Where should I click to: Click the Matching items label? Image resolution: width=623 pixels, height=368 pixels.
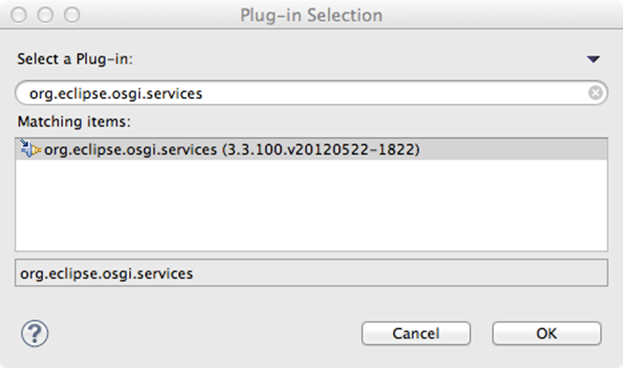click(74, 121)
